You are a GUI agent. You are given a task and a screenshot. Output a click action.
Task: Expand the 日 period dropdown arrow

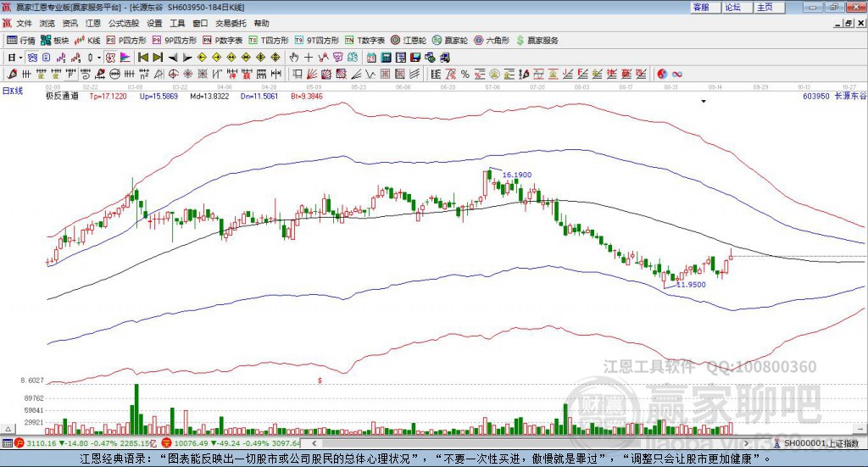(20, 58)
